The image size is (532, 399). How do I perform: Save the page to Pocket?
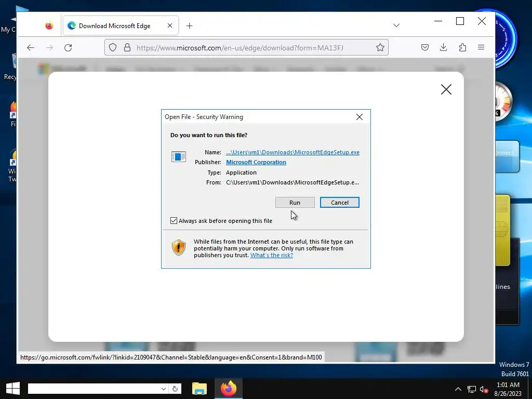pyautogui.click(x=425, y=47)
